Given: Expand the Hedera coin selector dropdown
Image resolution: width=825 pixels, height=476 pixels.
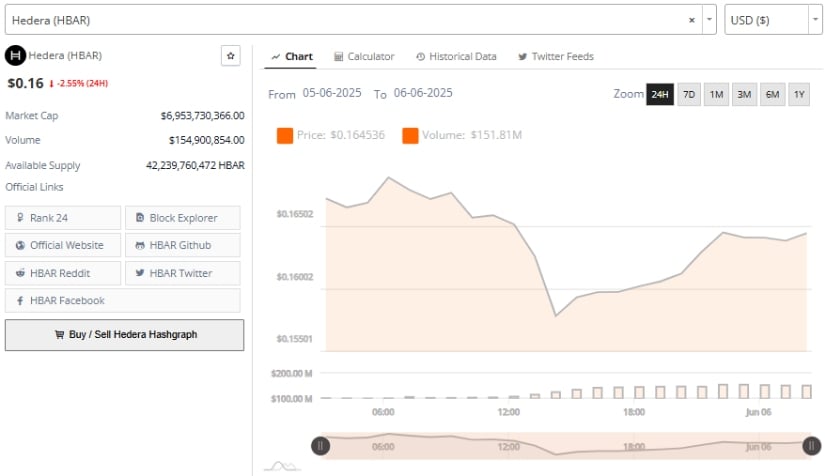Looking at the screenshot, I should (709, 20).
